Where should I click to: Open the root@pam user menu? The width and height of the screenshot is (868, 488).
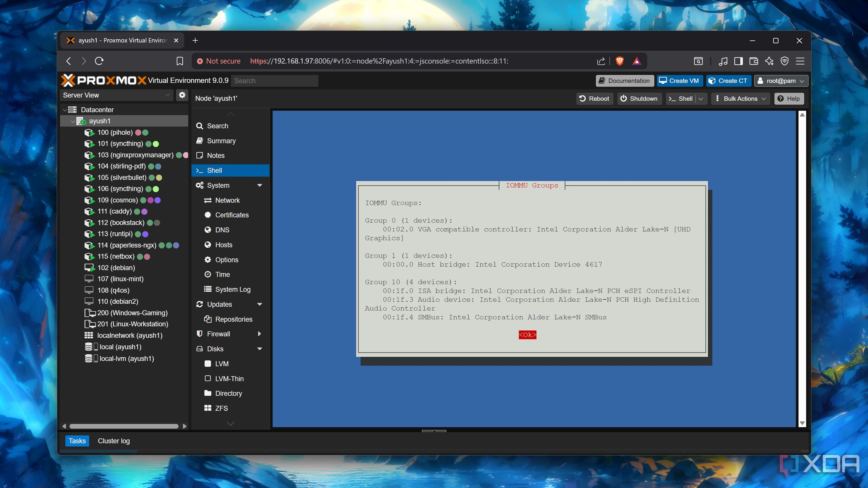click(x=781, y=81)
